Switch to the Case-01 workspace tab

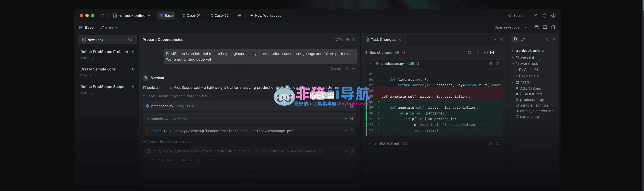pos(191,16)
